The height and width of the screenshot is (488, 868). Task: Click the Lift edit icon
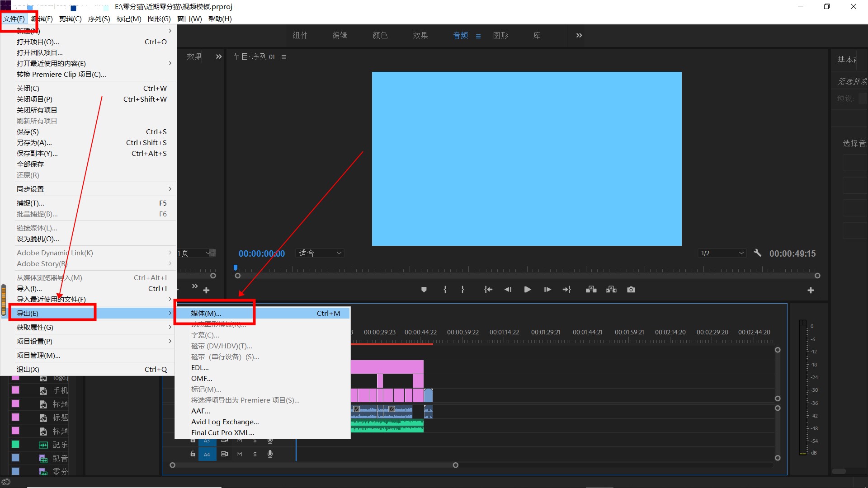pos(591,290)
